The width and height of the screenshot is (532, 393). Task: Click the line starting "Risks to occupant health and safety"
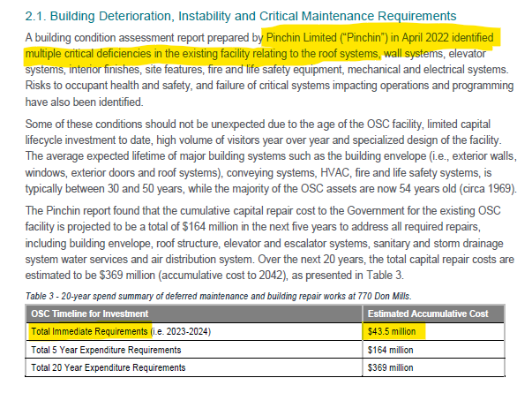coord(269,86)
